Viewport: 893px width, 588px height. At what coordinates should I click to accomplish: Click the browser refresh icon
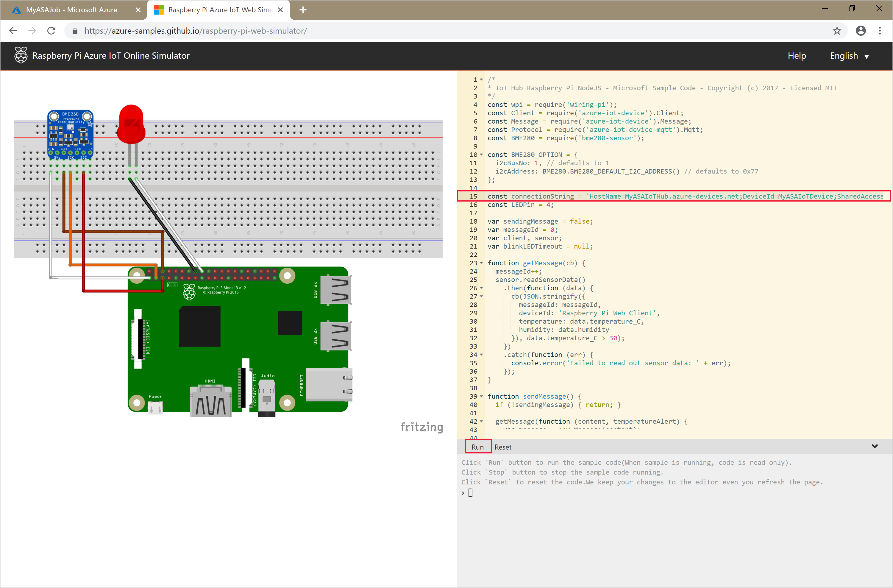pos(52,31)
